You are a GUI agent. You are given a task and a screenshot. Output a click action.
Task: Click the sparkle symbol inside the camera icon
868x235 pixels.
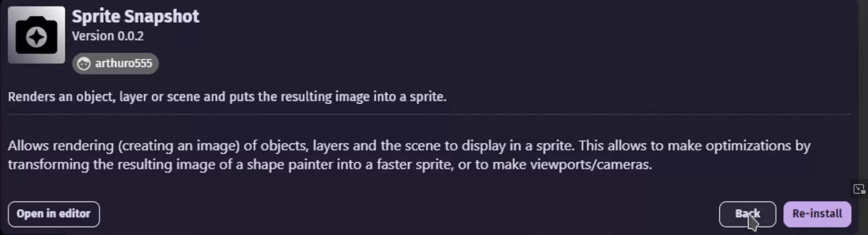36,36
